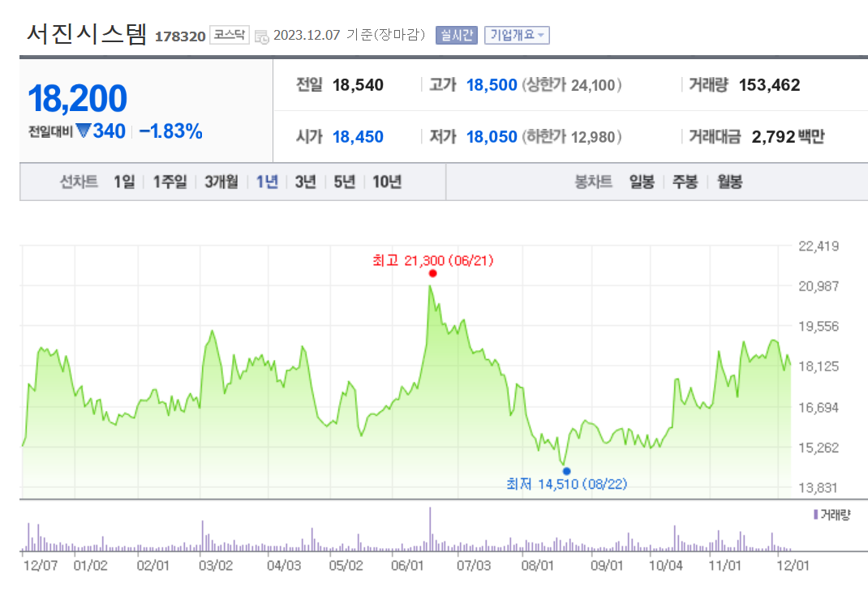The height and width of the screenshot is (595, 868).
Task: Click the previous close value 18,540
Action: [358, 85]
